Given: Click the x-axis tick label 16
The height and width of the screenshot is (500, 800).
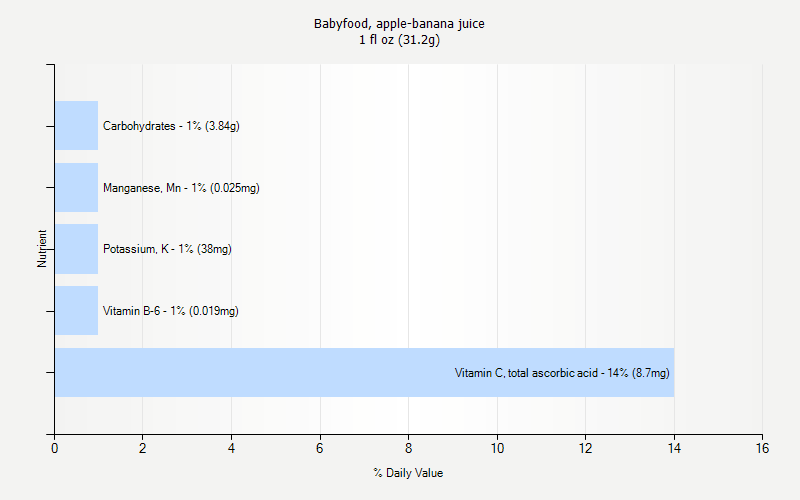Looking at the screenshot, I should [x=762, y=449].
